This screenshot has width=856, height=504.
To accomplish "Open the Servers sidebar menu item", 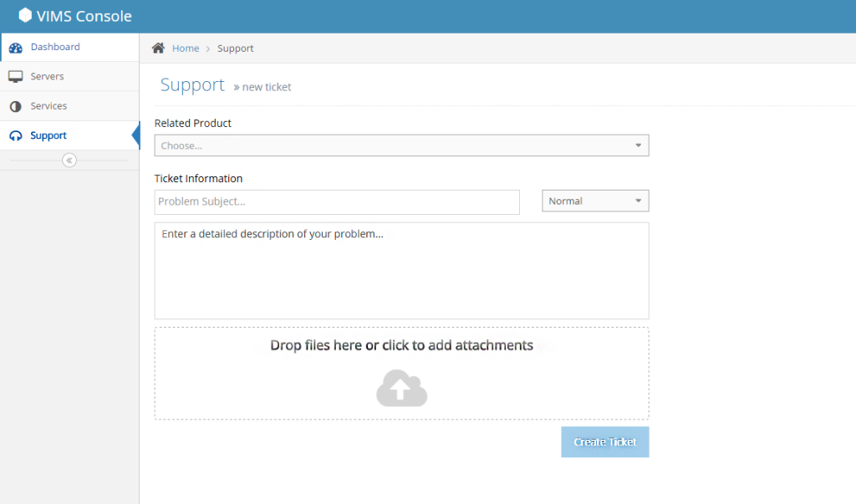I will point(47,77).
